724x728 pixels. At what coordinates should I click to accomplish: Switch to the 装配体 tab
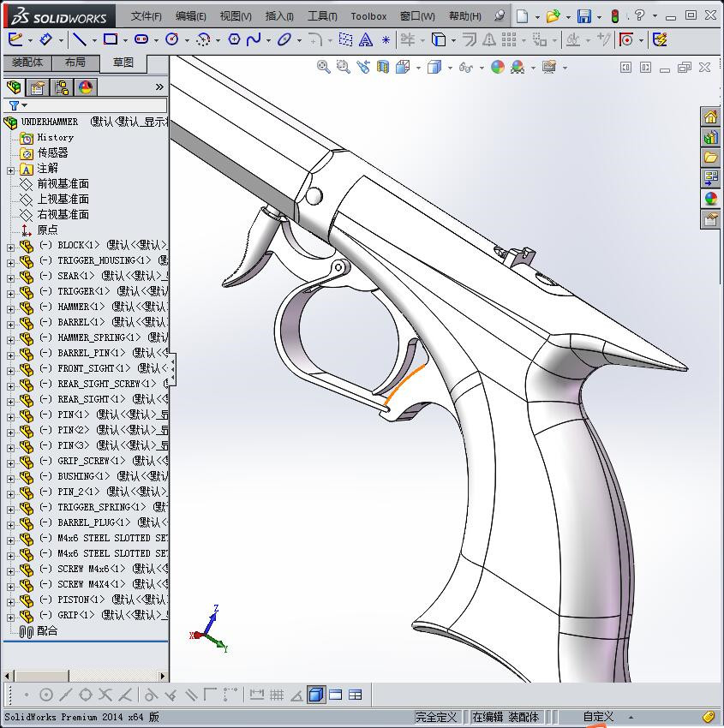27,63
